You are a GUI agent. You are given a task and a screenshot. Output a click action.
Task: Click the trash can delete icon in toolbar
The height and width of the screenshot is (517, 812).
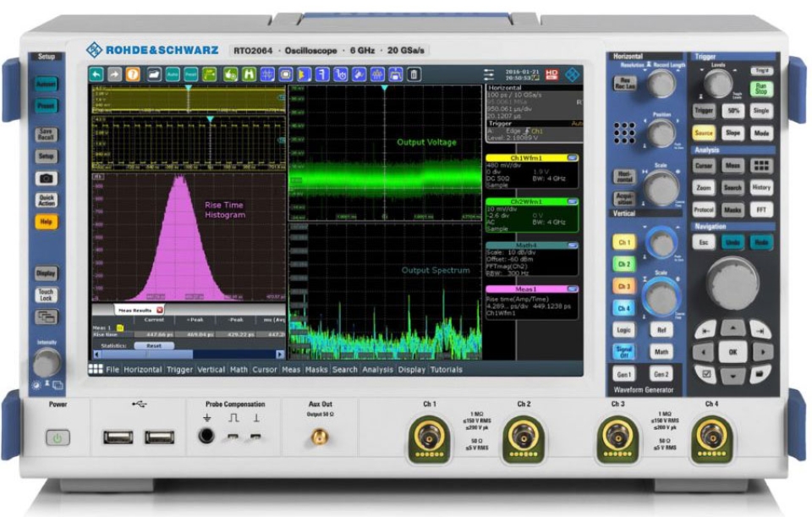pyautogui.click(x=413, y=75)
